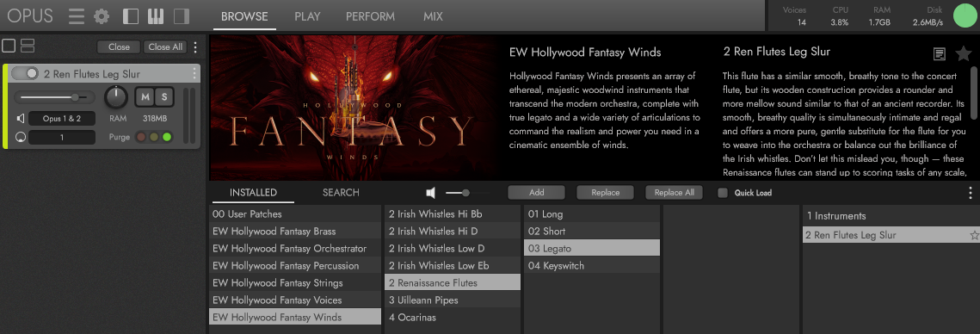Open 2 Ren Flutes instrument options menu
Image resolution: width=980 pixels, height=334 pixels.
coord(194,74)
